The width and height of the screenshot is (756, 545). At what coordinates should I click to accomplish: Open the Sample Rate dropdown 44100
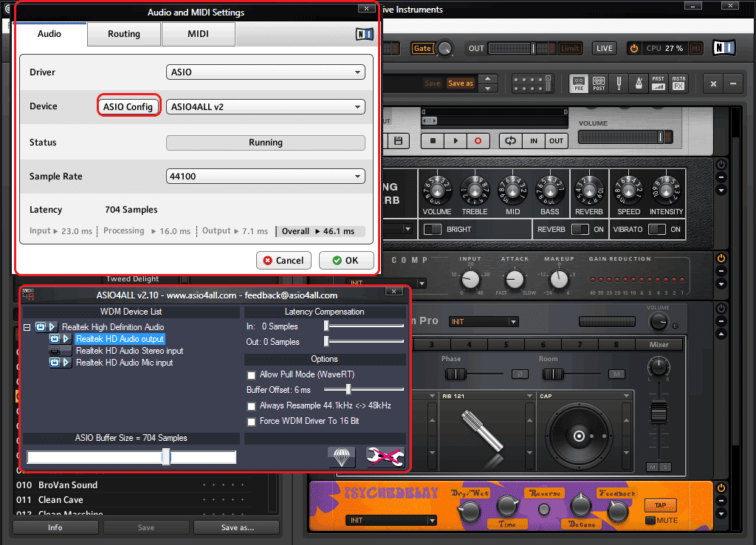pyautogui.click(x=266, y=176)
